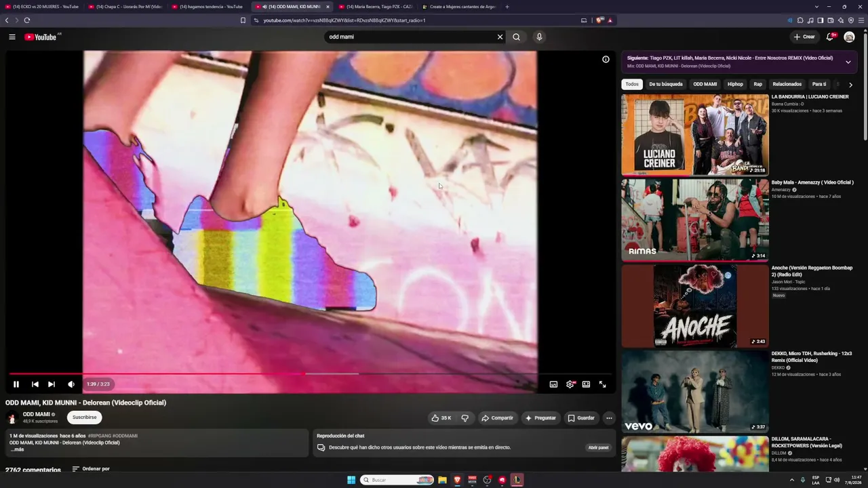Image resolution: width=868 pixels, height=488 pixels.
Task: Open La Bandurria Luciano Creiner thumbnail
Action: [695, 135]
